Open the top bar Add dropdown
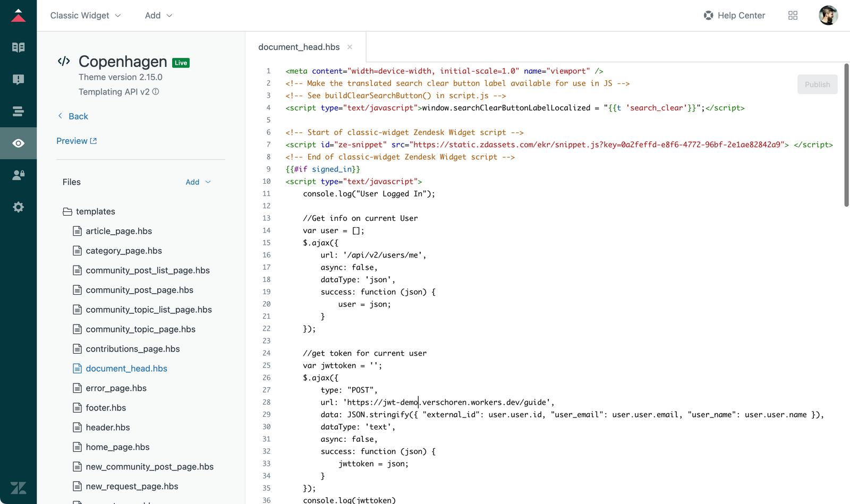This screenshot has height=504, width=850. (158, 15)
